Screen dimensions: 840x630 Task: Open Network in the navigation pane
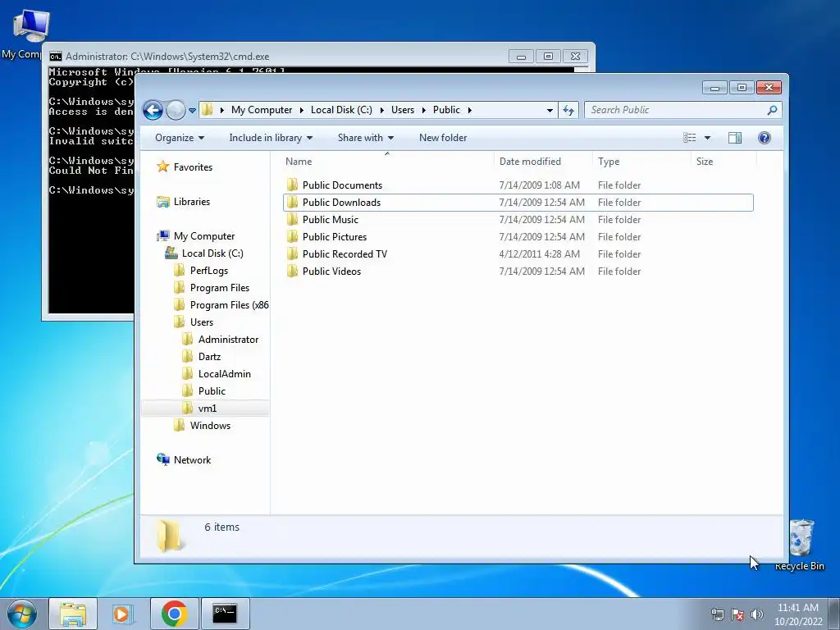click(184, 459)
